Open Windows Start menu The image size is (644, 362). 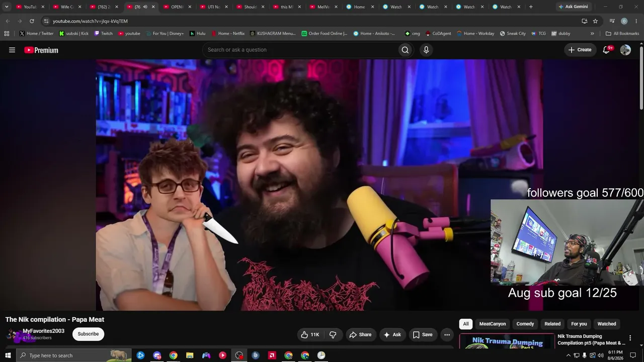click(8, 355)
